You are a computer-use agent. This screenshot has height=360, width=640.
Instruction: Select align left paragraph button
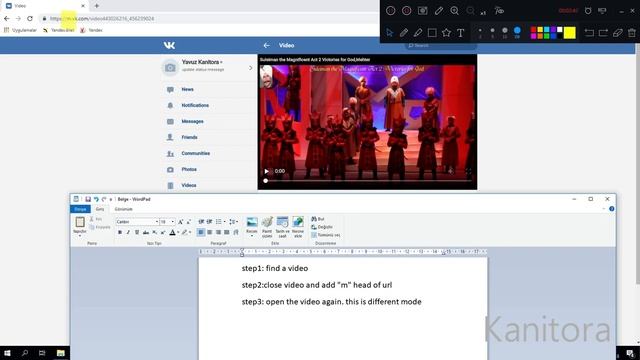(201, 232)
